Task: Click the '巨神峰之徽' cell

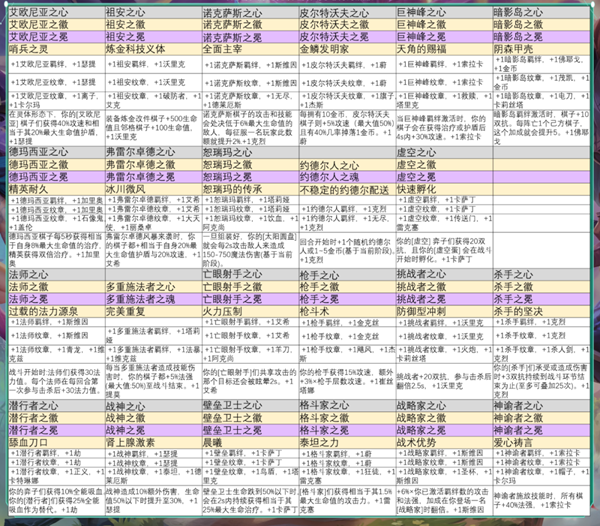Action: coord(444,24)
